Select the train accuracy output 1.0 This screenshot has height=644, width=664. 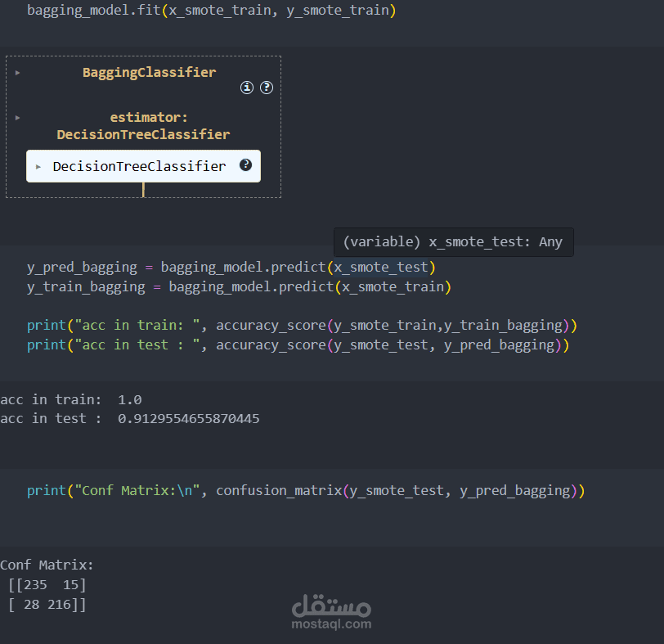point(129,399)
